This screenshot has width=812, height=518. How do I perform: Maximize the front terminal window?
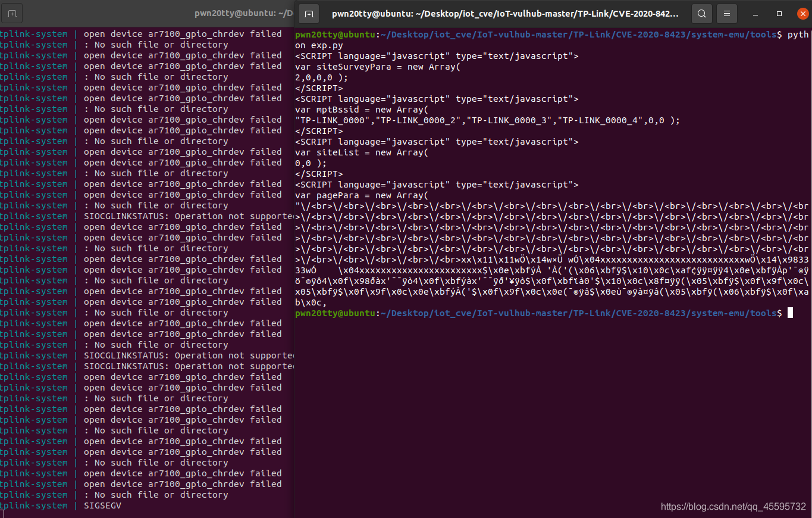pyautogui.click(x=779, y=13)
